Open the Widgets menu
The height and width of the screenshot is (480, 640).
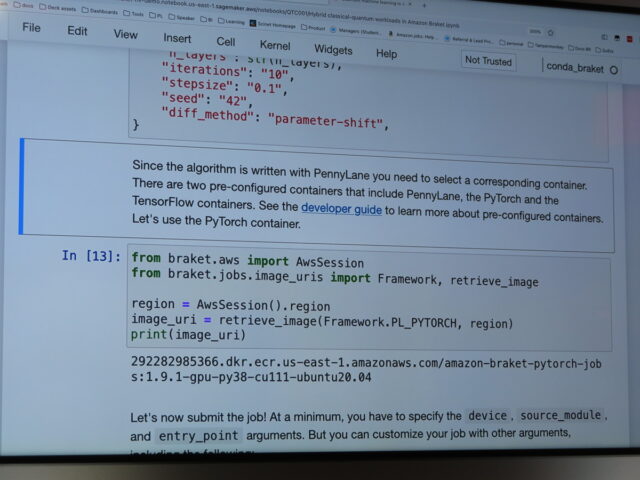[333, 50]
